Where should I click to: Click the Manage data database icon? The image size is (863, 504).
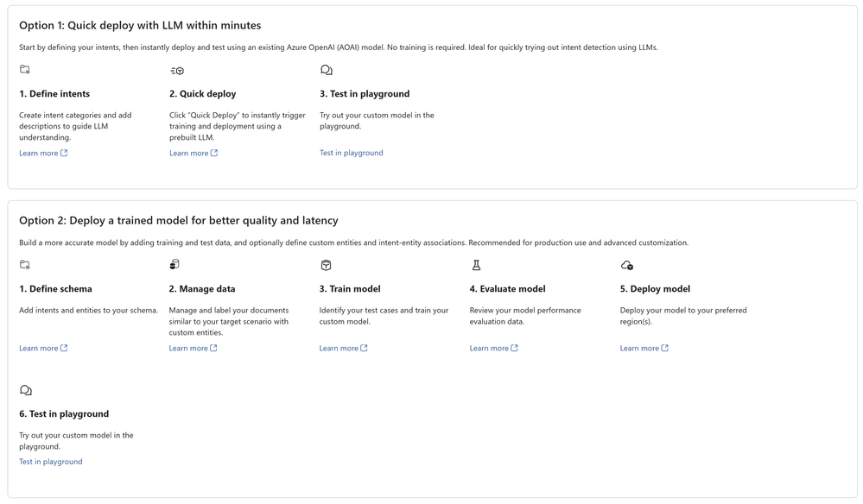pyautogui.click(x=175, y=265)
